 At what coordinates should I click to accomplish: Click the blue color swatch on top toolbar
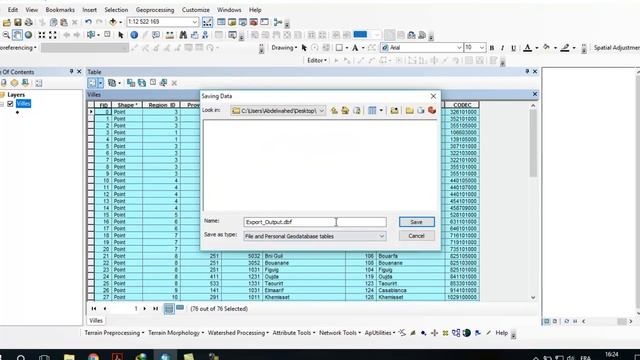[x=360, y=35]
